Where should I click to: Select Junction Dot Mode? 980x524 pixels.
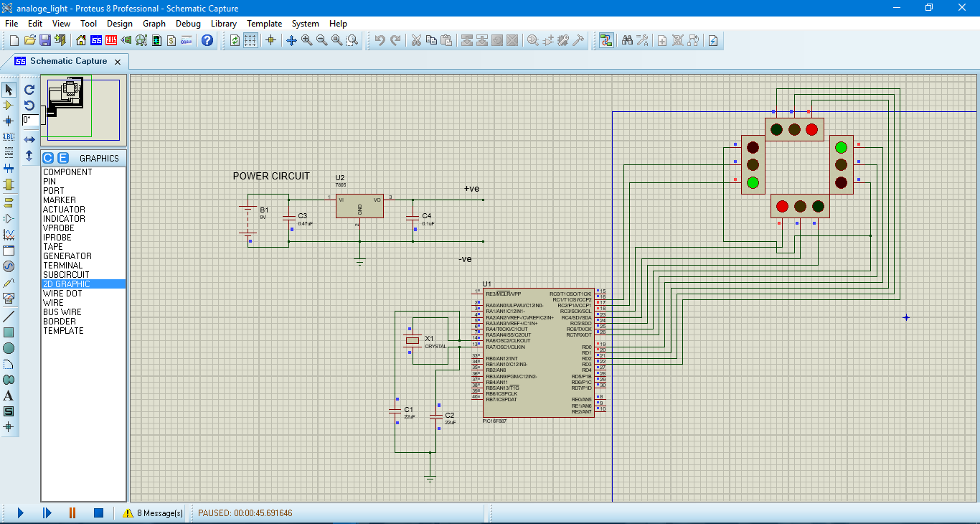(9, 121)
